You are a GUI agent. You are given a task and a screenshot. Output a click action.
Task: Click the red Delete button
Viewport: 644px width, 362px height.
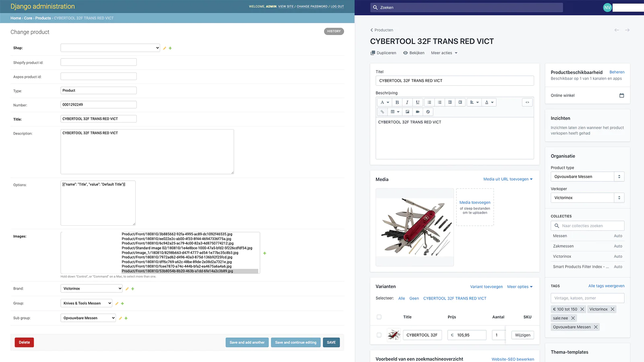pyautogui.click(x=24, y=342)
